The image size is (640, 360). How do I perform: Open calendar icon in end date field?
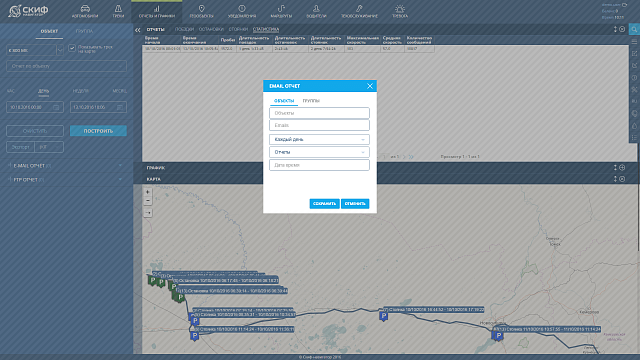coord(120,107)
